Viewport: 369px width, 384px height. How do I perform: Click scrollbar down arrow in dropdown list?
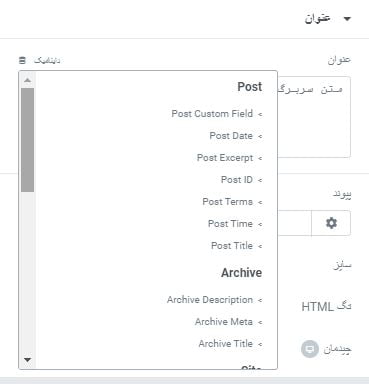pyautogui.click(x=28, y=360)
